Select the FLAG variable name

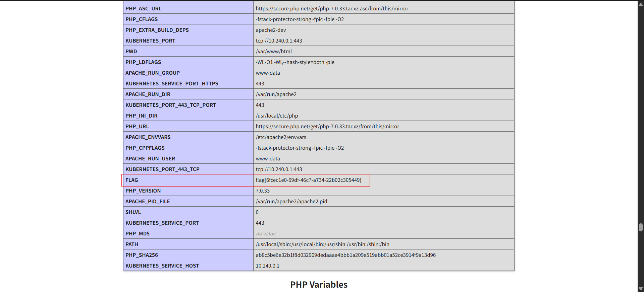click(132, 180)
